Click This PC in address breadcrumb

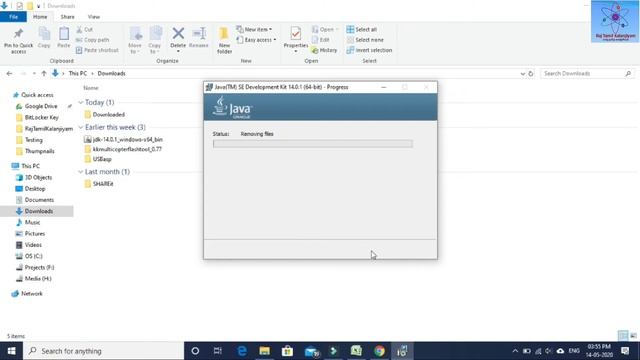78,73
